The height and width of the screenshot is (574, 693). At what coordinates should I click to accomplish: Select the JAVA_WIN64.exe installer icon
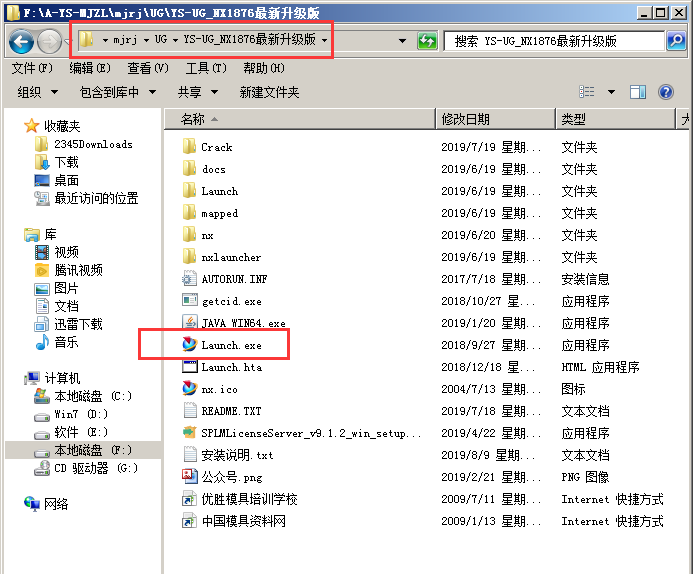coord(190,322)
